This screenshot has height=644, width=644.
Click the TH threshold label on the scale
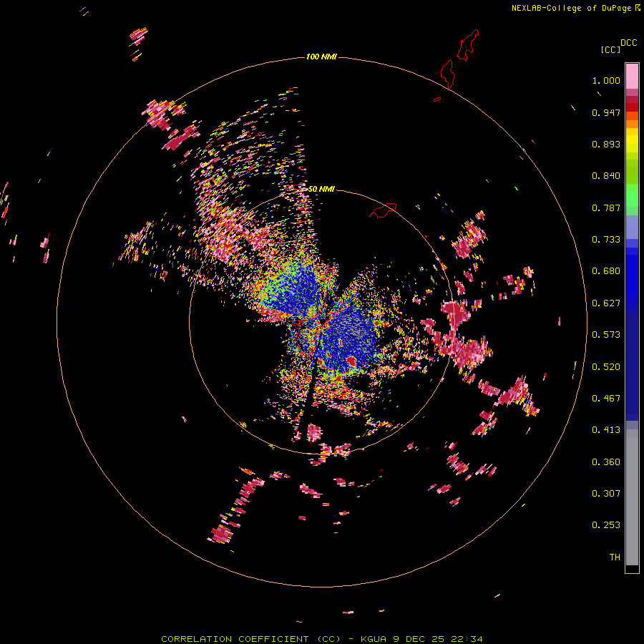tap(615, 557)
